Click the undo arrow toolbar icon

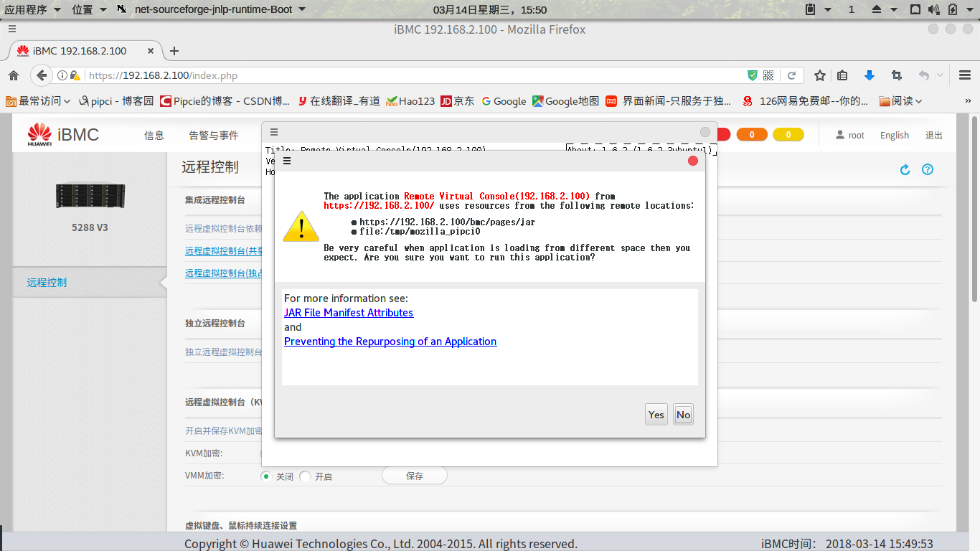(x=923, y=75)
